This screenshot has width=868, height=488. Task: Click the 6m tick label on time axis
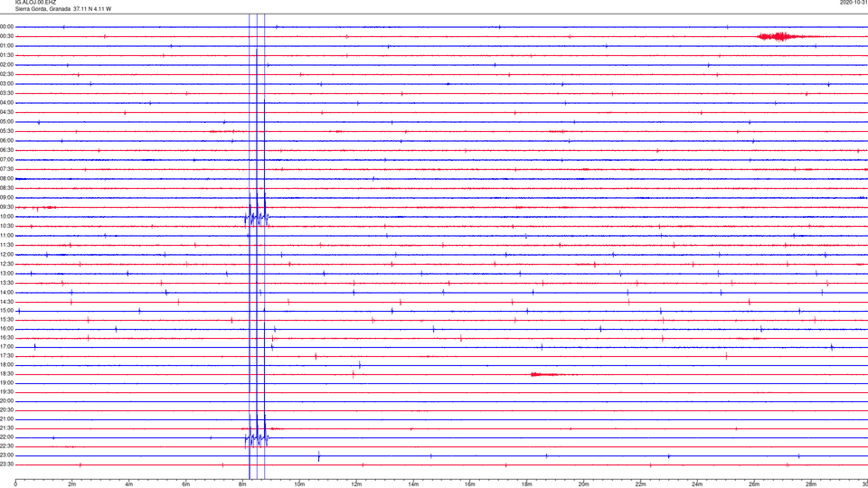coord(186,483)
